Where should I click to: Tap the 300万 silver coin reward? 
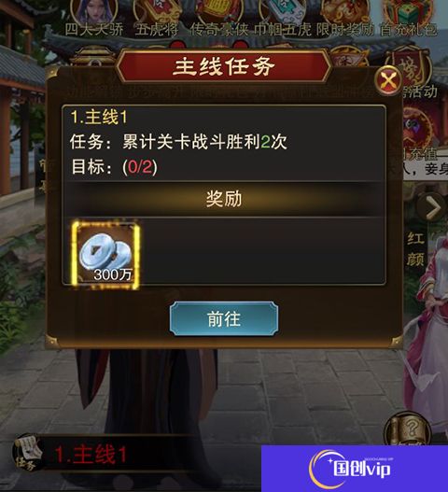tap(105, 255)
